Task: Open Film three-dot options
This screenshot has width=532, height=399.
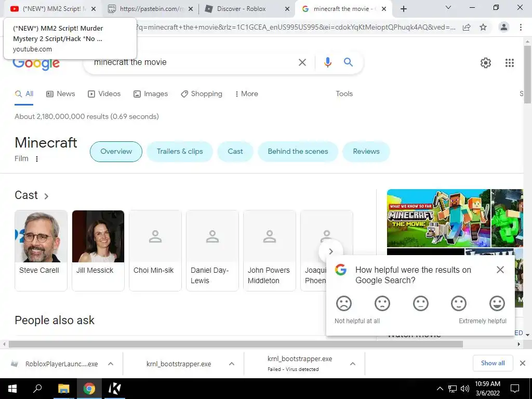Action: pyautogui.click(x=37, y=159)
